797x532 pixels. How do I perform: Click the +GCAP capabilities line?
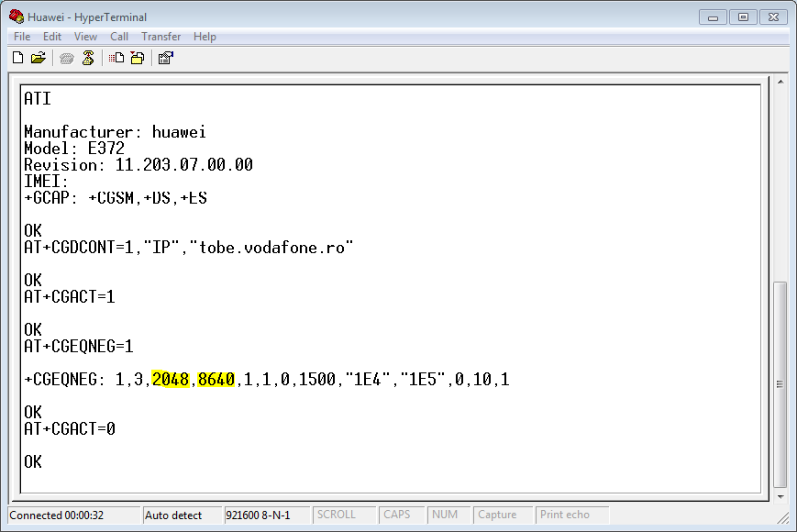[x=116, y=198]
